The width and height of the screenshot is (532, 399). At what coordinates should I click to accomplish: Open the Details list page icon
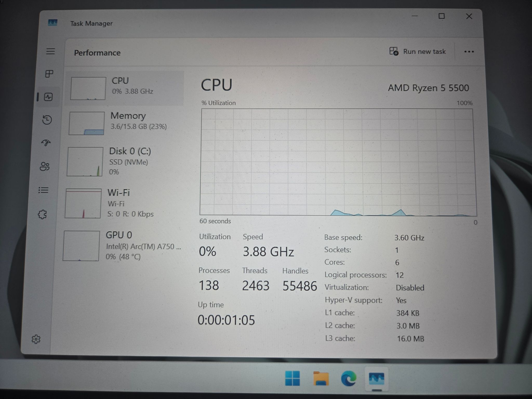(43, 190)
